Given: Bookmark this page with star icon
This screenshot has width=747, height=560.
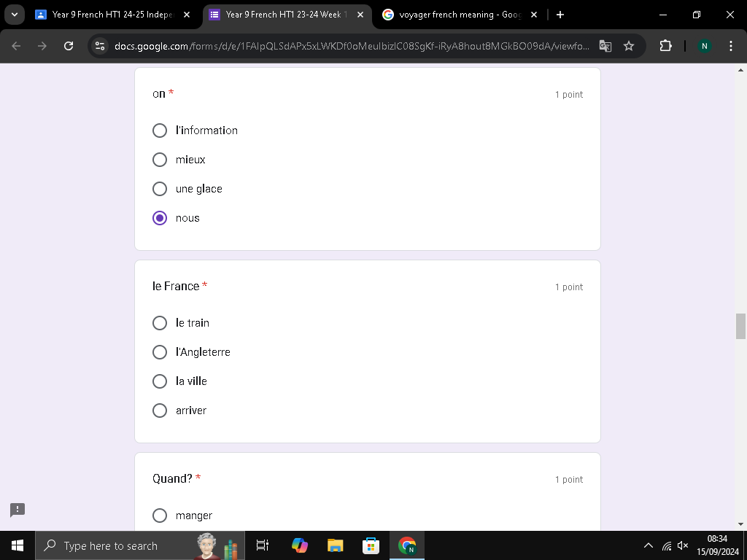Looking at the screenshot, I should tap(629, 46).
